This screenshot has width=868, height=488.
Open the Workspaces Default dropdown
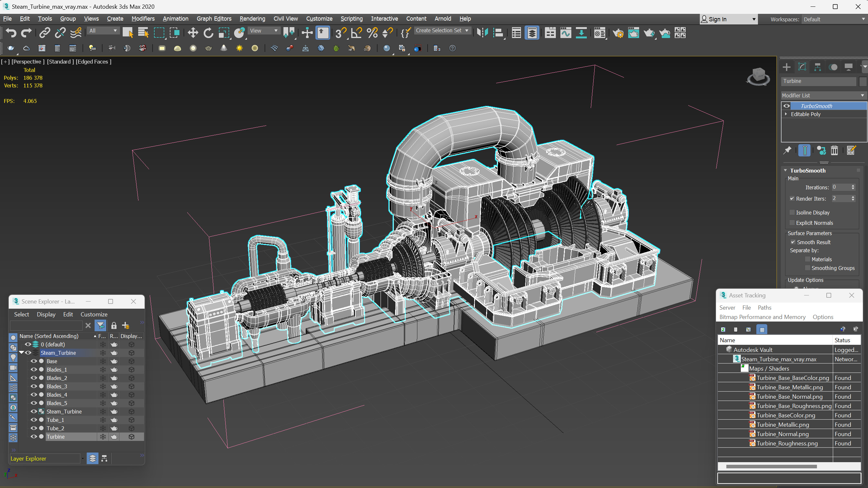click(834, 20)
